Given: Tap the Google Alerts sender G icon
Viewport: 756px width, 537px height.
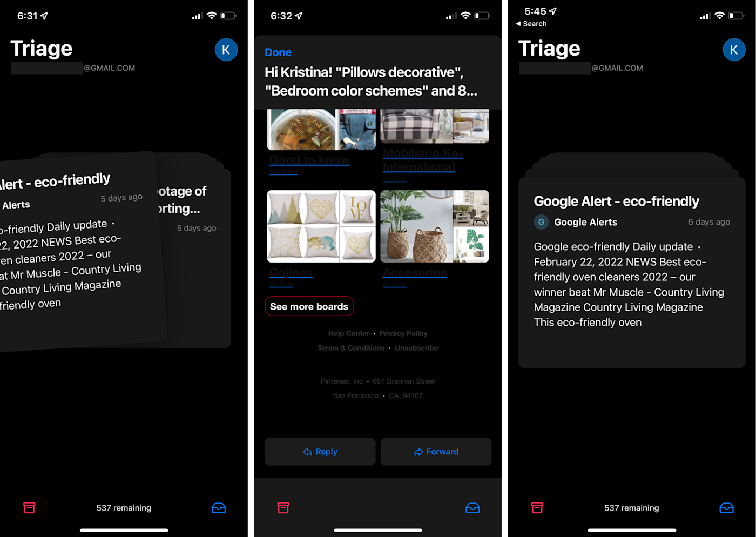Looking at the screenshot, I should [x=541, y=222].
